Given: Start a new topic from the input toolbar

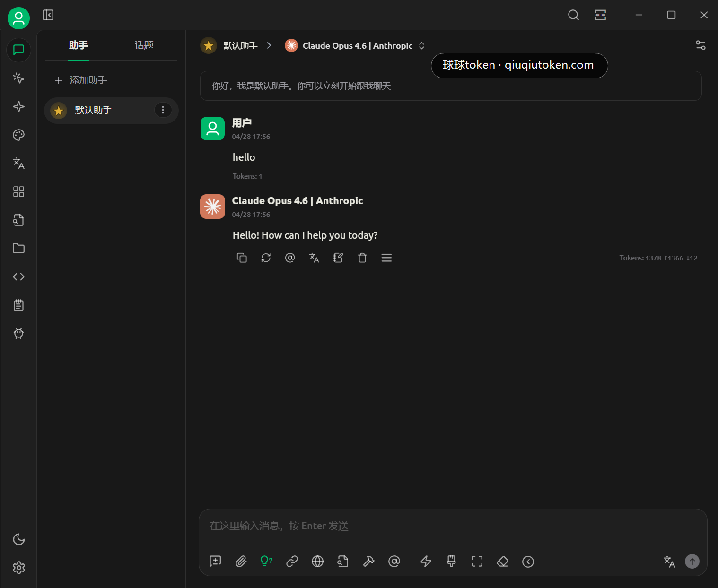Looking at the screenshot, I should 215,561.
